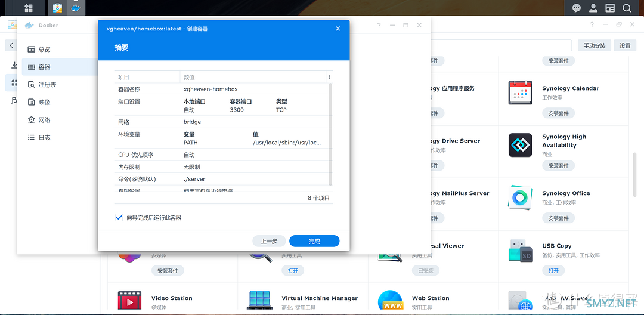Click Package Center search input field
This screenshot has width=644, height=315.
click(501, 45)
